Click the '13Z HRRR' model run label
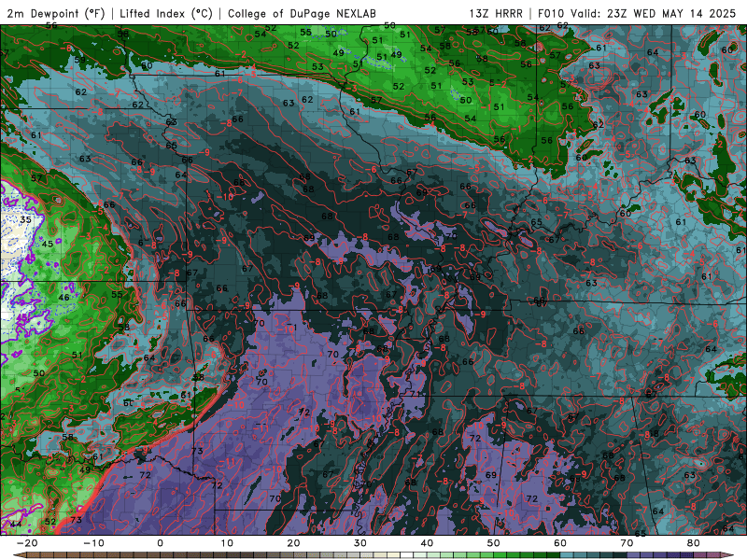This screenshot has height=560, width=747. click(x=496, y=13)
